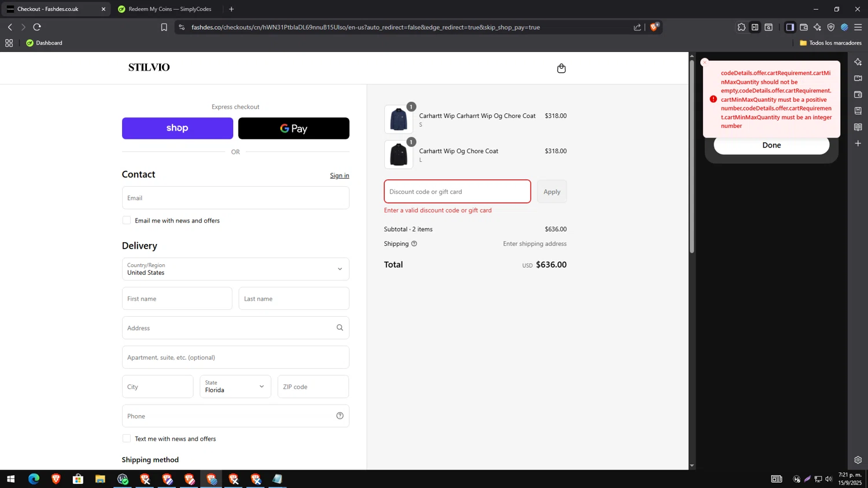Go back using browser back arrow

point(10,27)
